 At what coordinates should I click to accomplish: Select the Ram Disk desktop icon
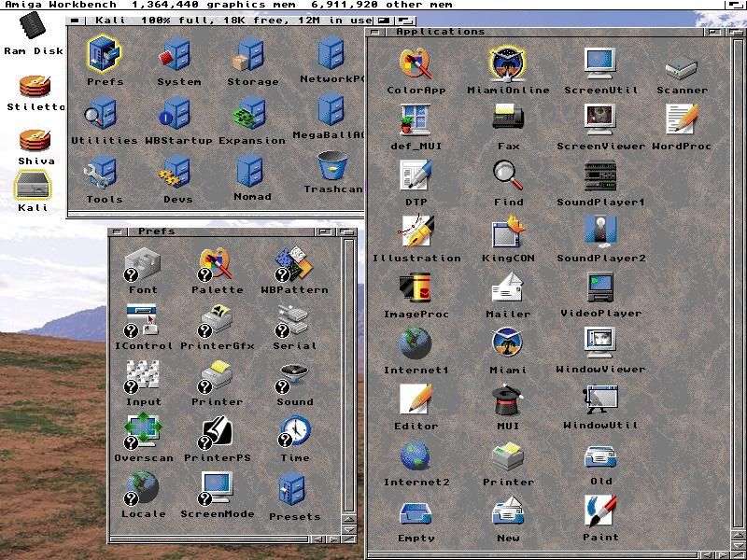[33, 27]
